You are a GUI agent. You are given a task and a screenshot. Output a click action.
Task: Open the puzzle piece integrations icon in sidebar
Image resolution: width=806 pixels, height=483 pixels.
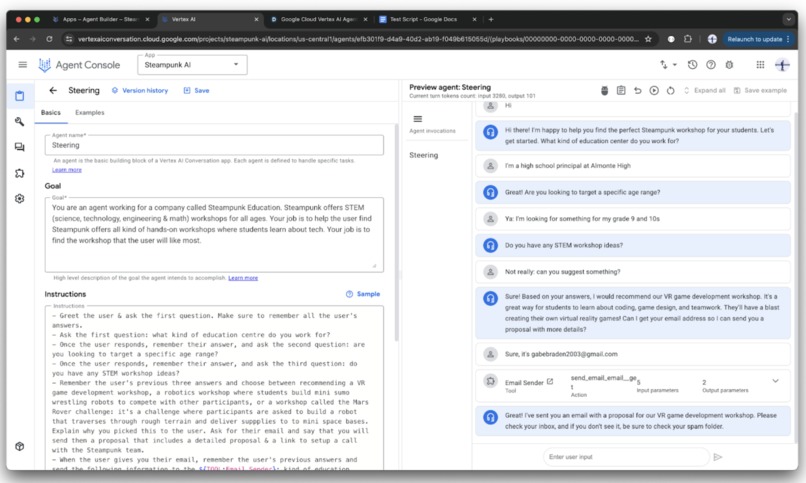point(20,173)
